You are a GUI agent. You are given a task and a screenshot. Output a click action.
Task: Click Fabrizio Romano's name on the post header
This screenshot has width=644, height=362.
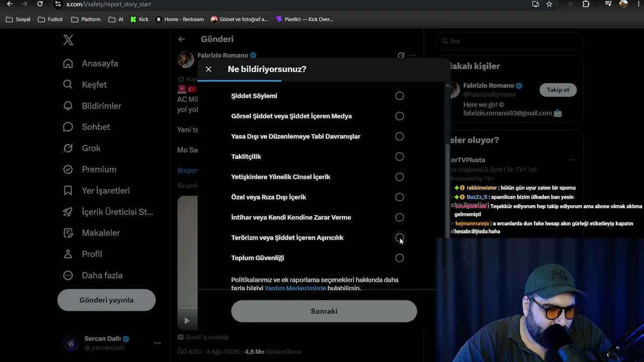click(223, 55)
